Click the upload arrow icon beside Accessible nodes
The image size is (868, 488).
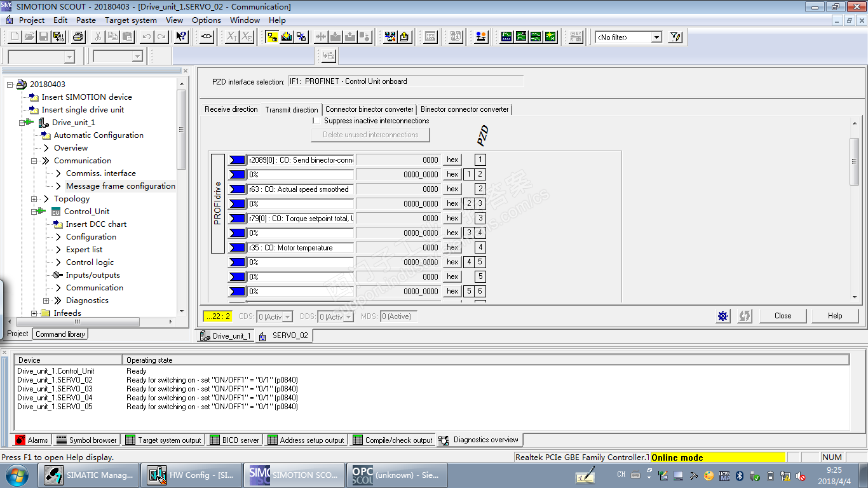point(405,37)
